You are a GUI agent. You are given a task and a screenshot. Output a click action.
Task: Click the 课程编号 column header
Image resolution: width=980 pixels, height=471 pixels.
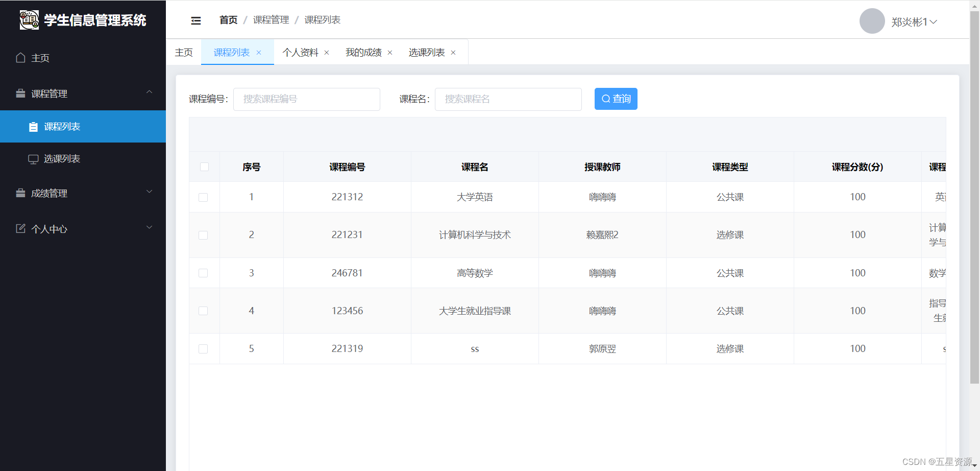[347, 167]
